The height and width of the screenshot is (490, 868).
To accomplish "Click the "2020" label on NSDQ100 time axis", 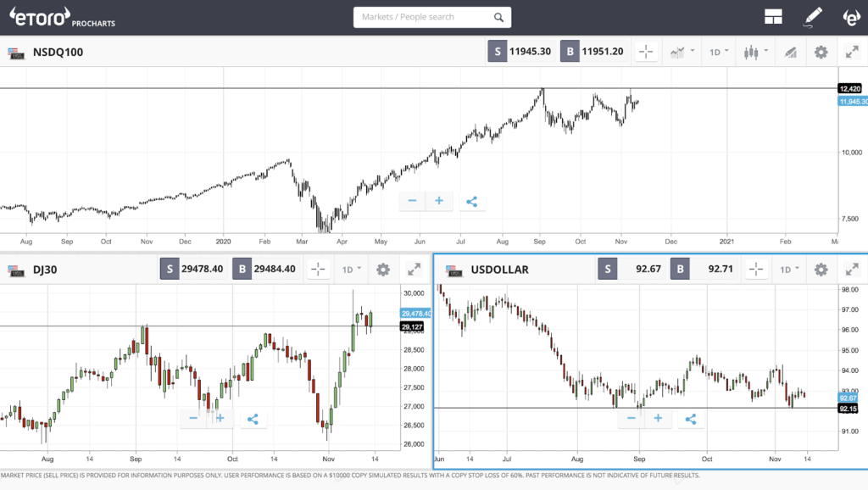I will [x=223, y=242].
